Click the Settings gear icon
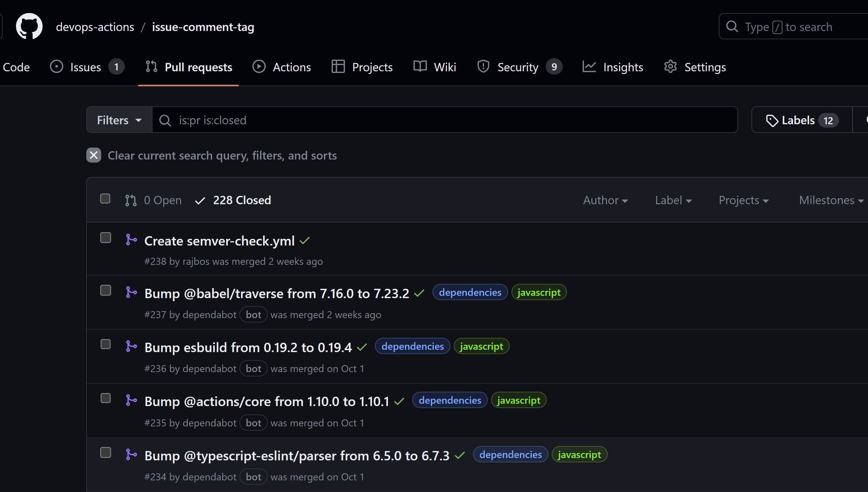Image resolution: width=868 pixels, height=492 pixels. [x=671, y=67]
